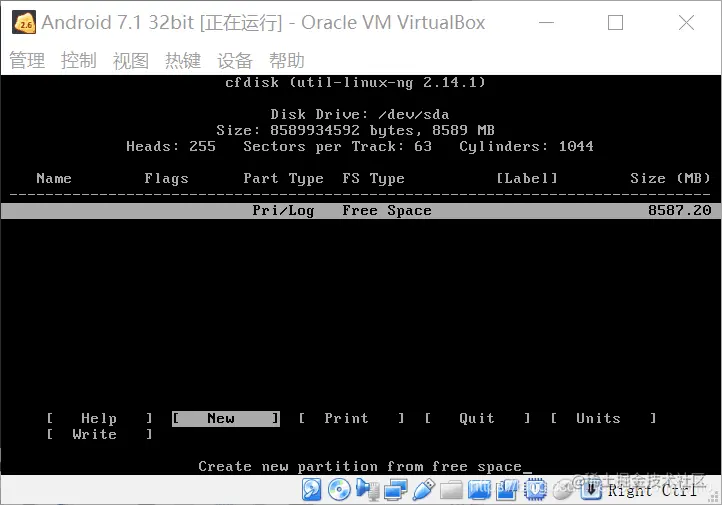Click the Size (MB) column header
Viewport: 722px width, 505px height.
coord(670,178)
